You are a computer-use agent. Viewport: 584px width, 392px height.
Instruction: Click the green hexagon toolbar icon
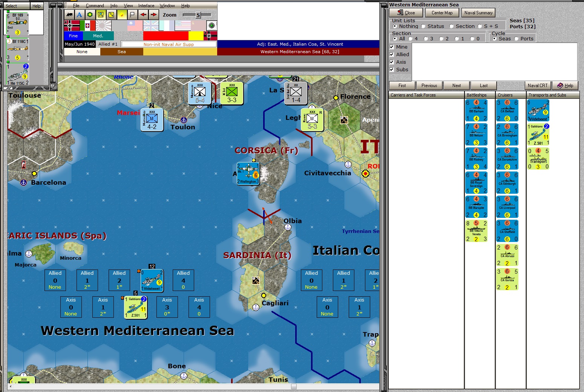pos(90,15)
